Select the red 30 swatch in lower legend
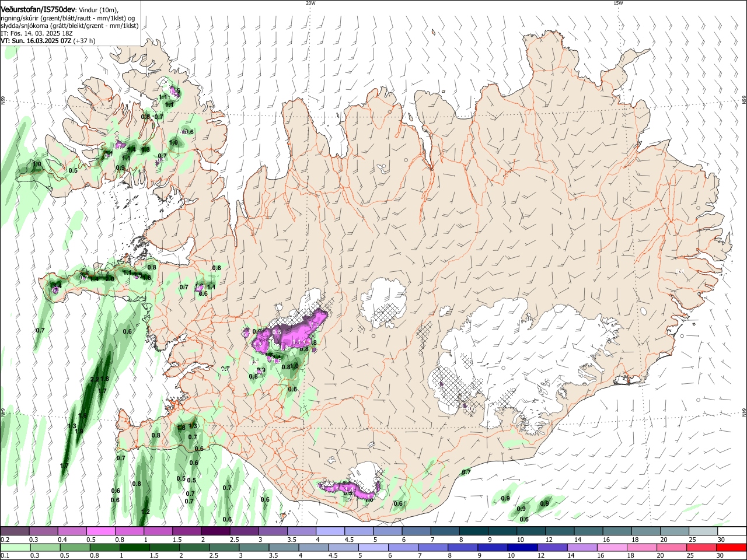 [731, 548]
